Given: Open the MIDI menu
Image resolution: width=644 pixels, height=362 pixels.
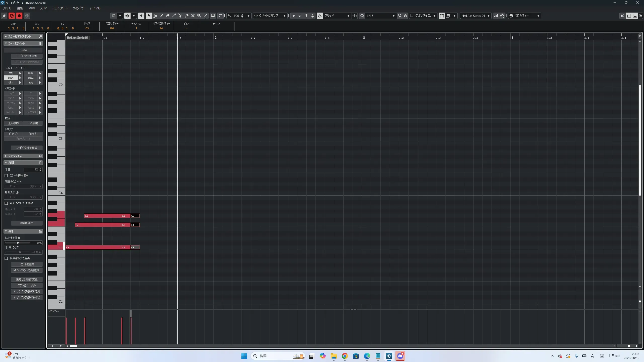Looking at the screenshot, I should (31, 8).
